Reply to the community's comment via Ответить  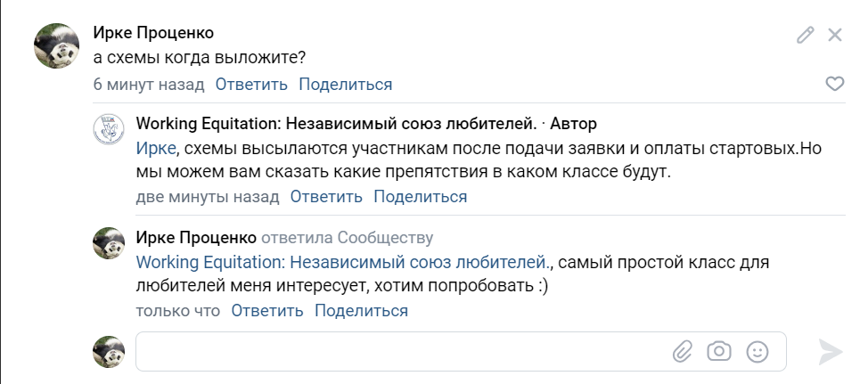click(x=326, y=196)
